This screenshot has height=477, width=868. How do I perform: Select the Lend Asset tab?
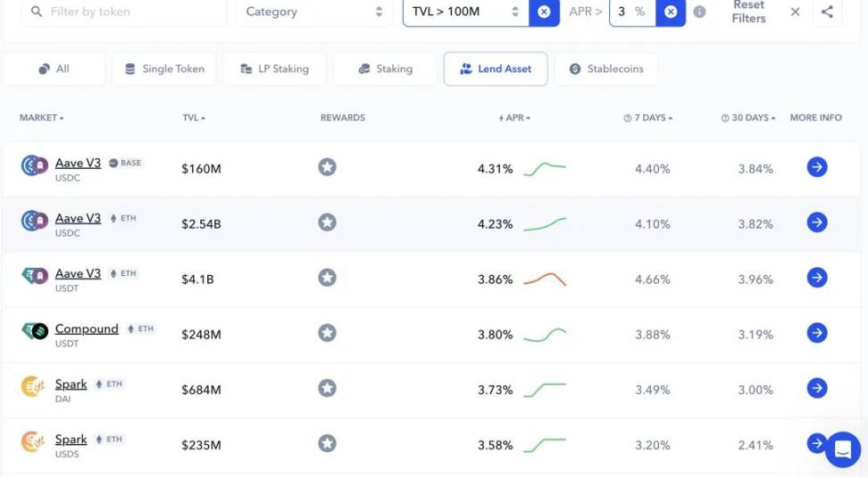pos(496,69)
